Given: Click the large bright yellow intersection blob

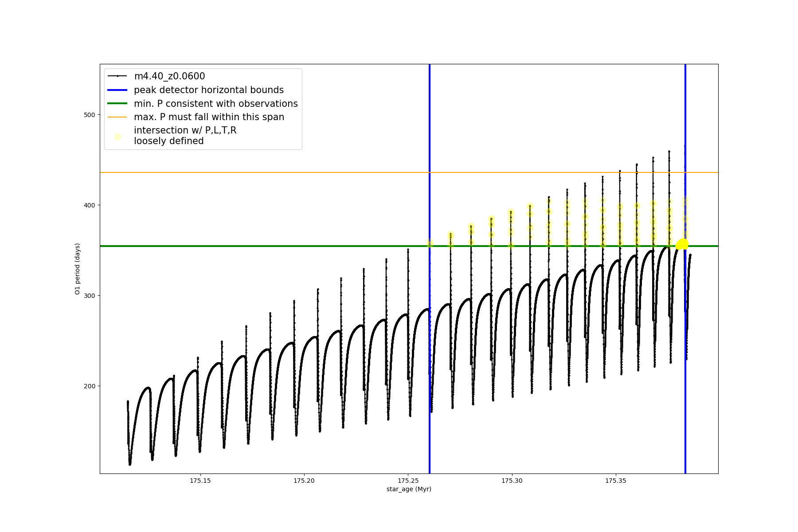Looking at the screenshot, I should (682, 244).
